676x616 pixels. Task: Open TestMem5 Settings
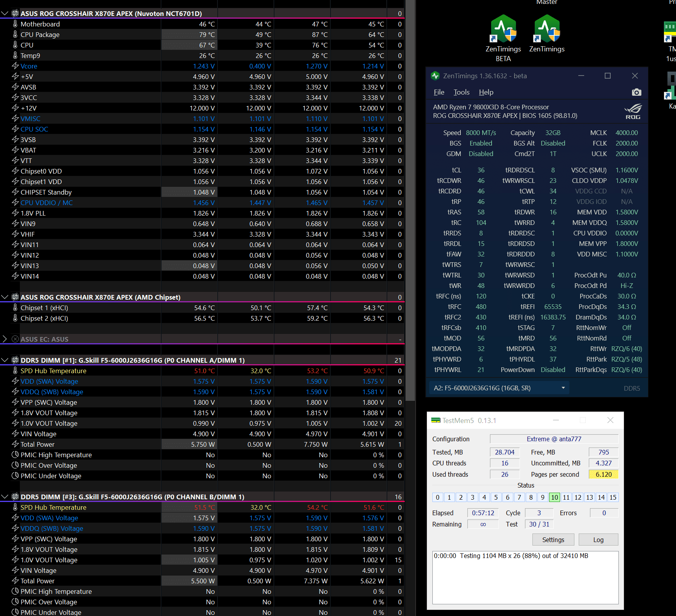tap(553, 540)
